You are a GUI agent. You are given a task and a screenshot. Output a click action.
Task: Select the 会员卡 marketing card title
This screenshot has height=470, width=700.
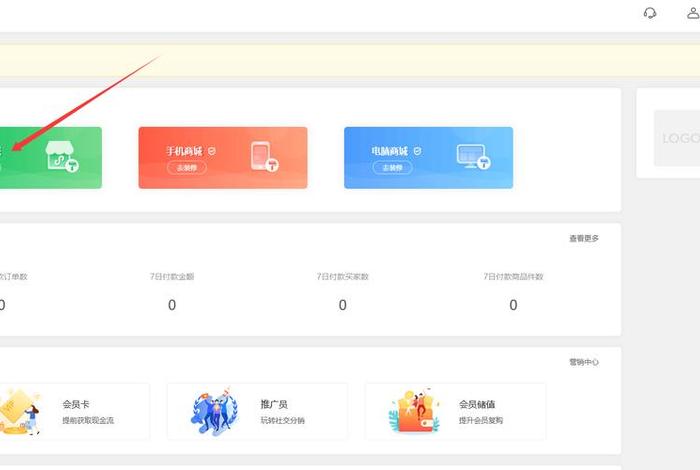click(74, 404)
